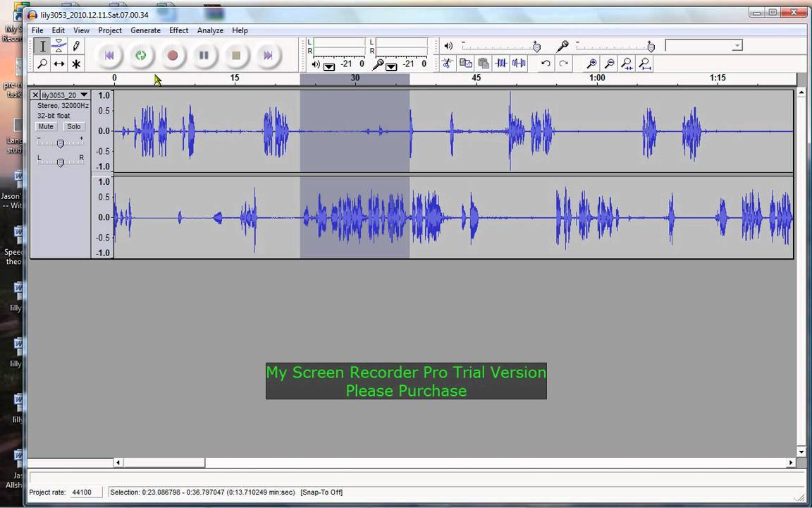Fit selection in window zoom icon

627,64
